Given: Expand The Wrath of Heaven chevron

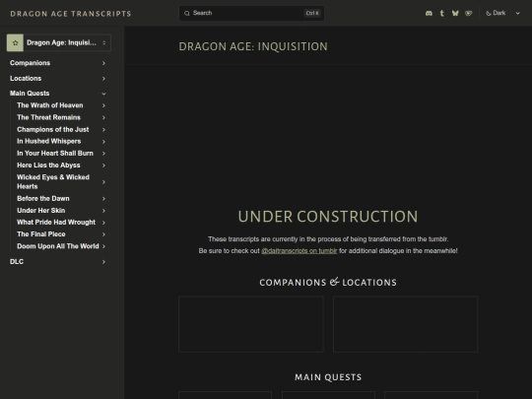Looking at the screenshot, I should coord(103,105).
